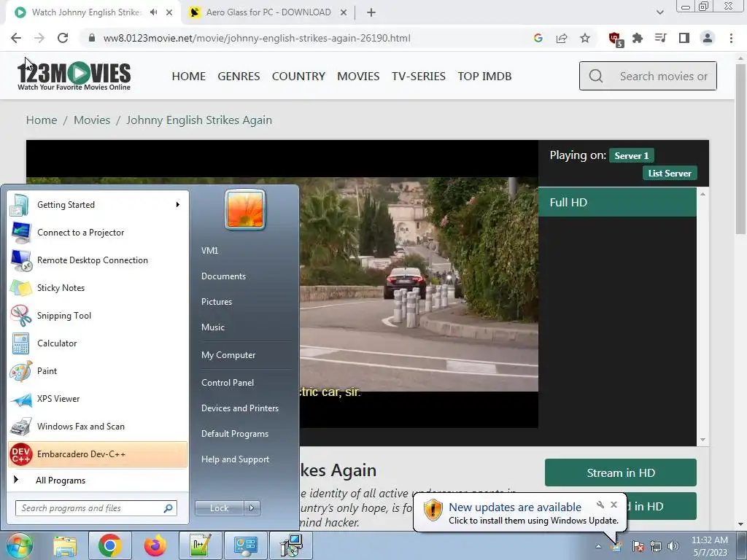The height and width of the screenshot is (560, 747).
Task: Open Music library
Action: point(213,327)
